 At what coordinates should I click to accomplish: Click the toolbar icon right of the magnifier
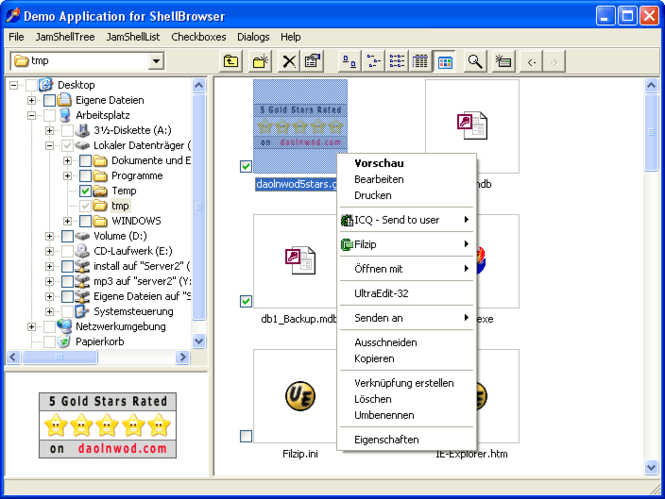(x=503, y=62)
